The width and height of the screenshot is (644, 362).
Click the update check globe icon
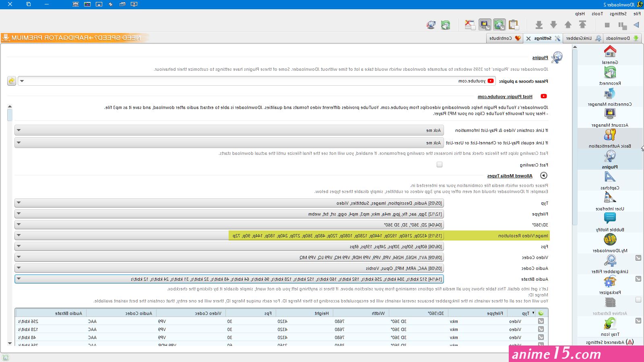[431, 25]
